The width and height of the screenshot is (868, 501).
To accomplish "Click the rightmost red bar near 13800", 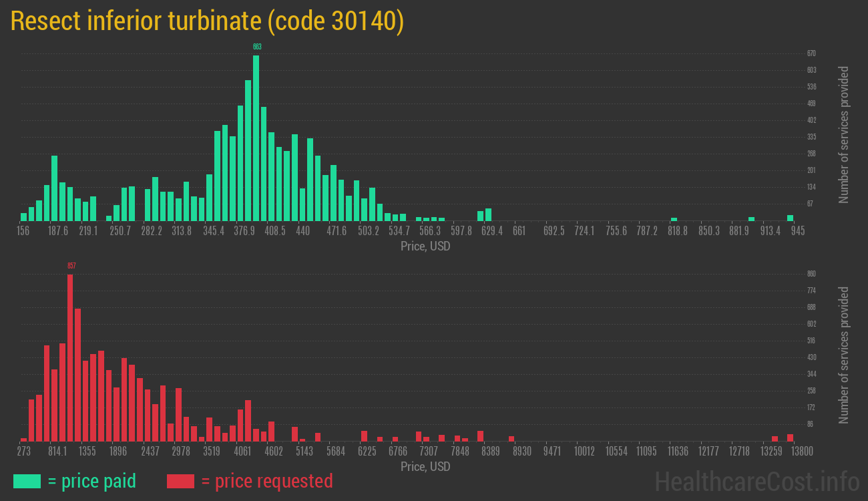I will coord(790,438).
